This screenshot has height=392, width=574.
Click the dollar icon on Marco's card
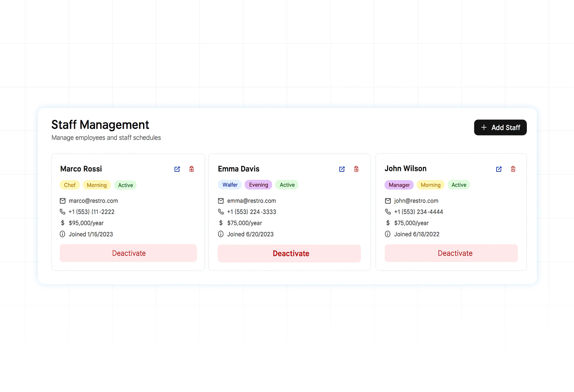[x=63, y=223]
